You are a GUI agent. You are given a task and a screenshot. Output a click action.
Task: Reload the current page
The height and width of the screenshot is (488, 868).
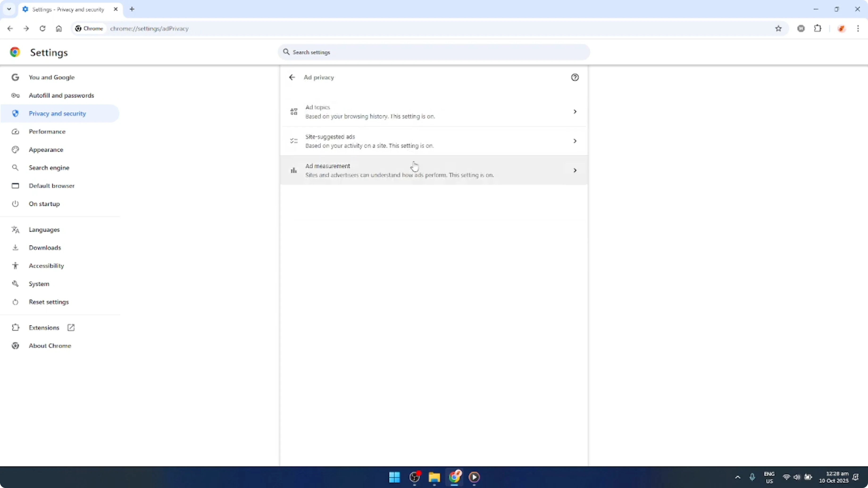pyautogui.click(x=42, y=29)
